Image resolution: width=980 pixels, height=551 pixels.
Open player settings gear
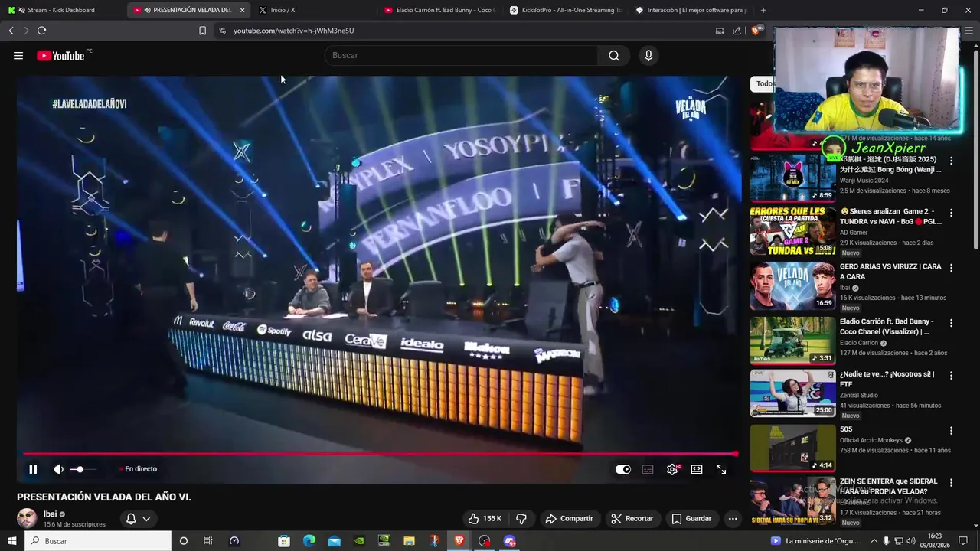point(672,469)
